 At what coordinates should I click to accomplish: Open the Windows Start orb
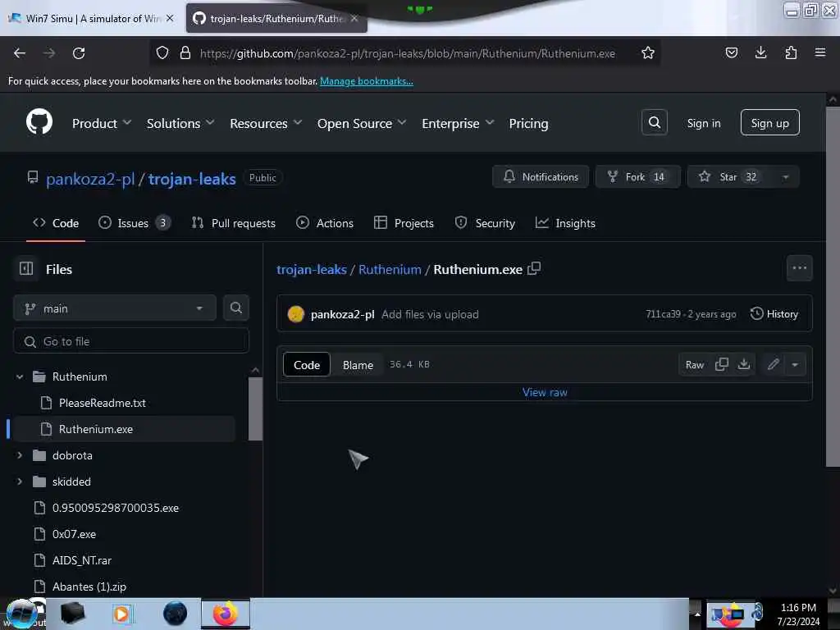pos(21,614)
